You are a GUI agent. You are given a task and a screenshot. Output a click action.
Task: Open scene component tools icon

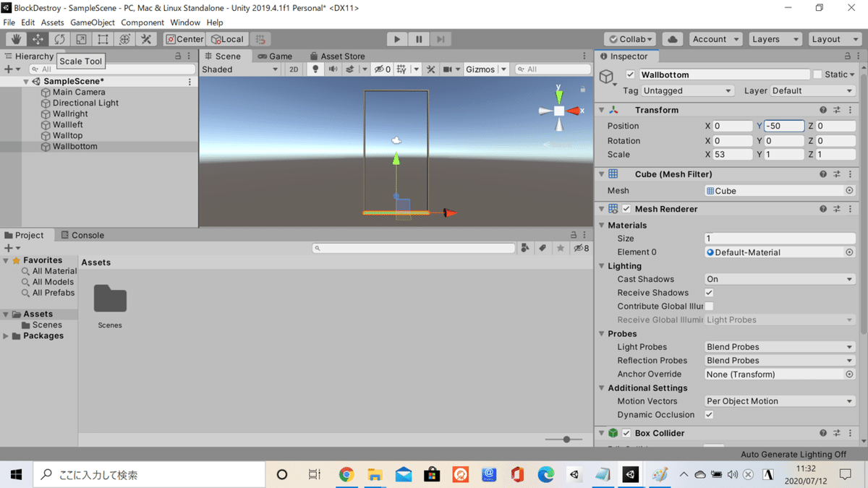pos(430,69)
